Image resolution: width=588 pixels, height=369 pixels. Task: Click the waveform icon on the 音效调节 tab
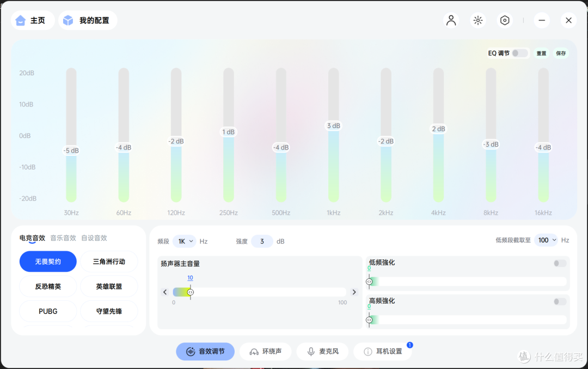pyautogui.click(x=191, y=352)
